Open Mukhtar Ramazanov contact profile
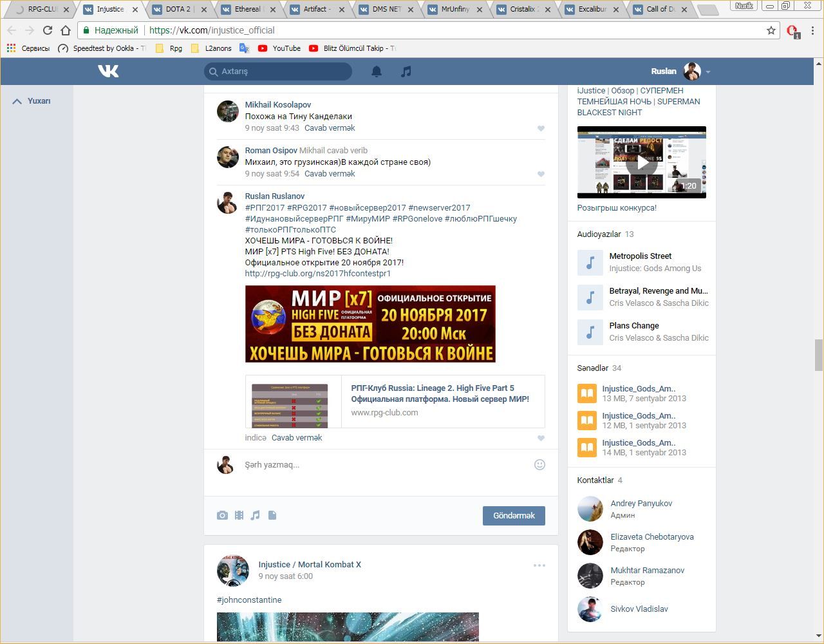The height and width of the screenshot is (644, 824). 648,571
